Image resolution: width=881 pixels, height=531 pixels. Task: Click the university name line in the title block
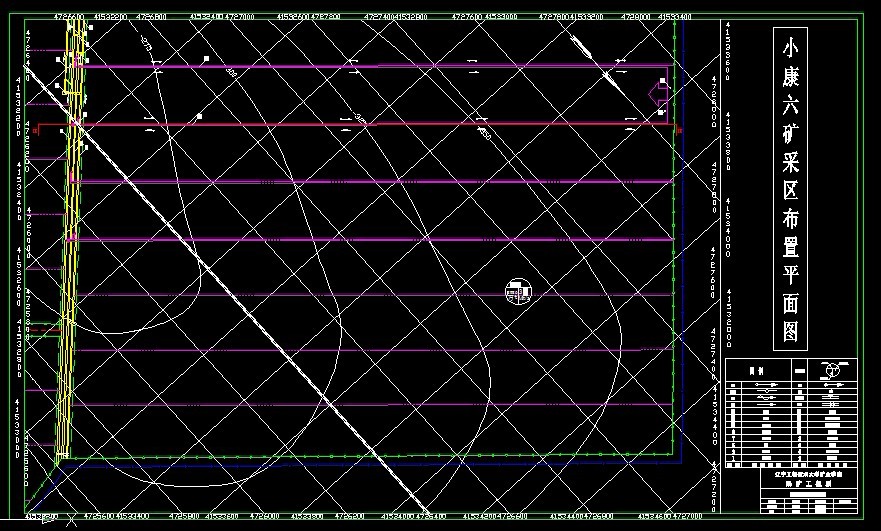807,474
